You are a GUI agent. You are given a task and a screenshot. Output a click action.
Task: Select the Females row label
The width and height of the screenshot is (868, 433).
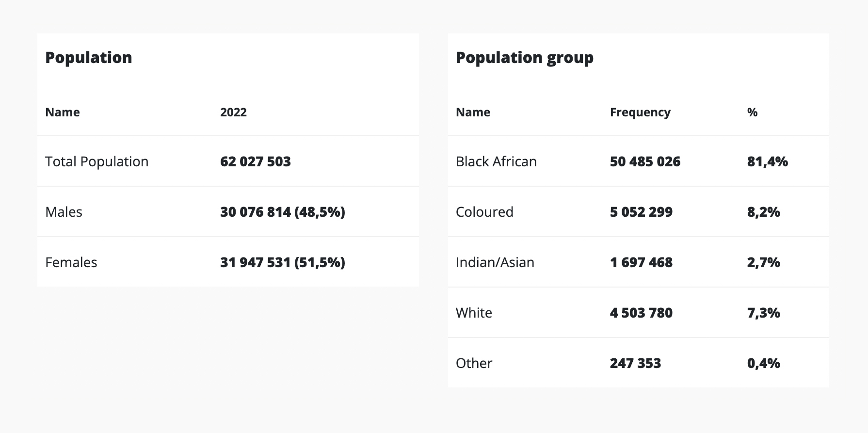71,262
